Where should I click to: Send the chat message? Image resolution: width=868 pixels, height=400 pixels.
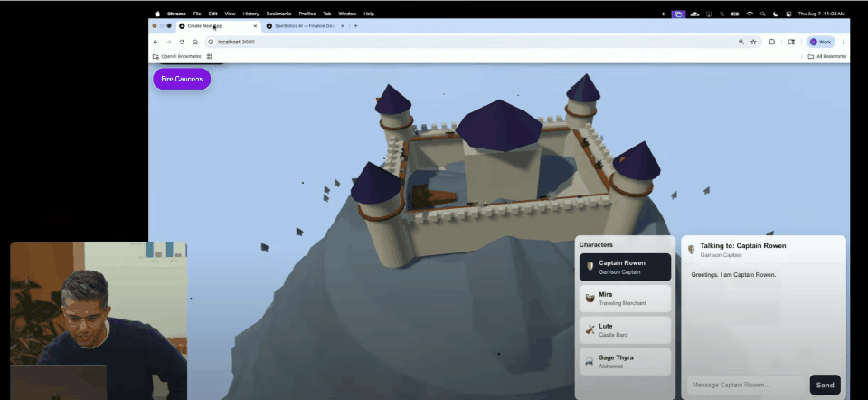pyautogui.click(x=825, y=385)
